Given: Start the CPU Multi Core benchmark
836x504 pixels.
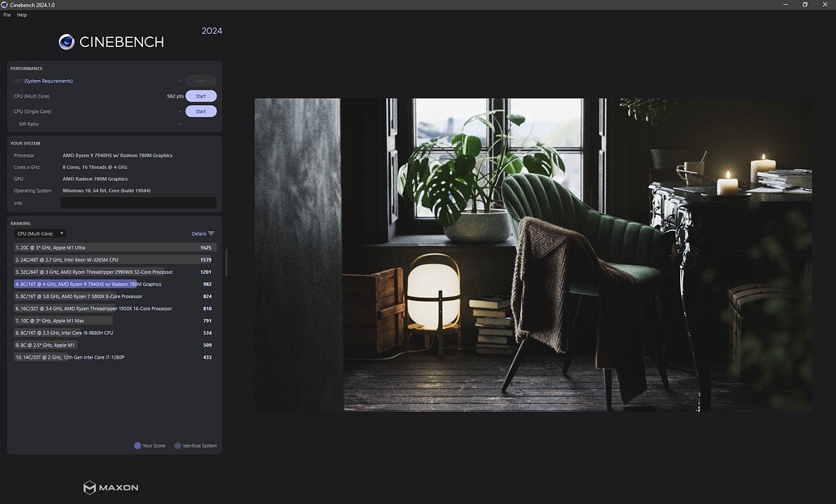Looking at the screenshot, I should pos(201,96).
